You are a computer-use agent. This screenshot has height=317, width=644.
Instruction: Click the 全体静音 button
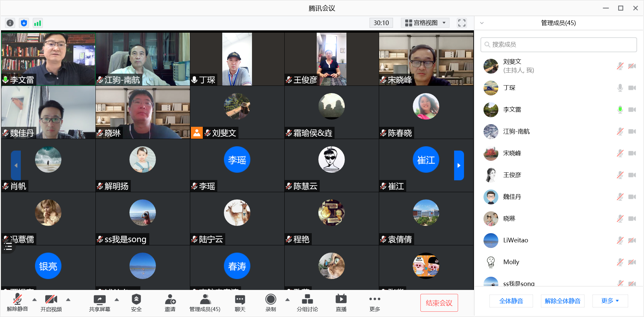pyautogui.click(x=511, y=301)
